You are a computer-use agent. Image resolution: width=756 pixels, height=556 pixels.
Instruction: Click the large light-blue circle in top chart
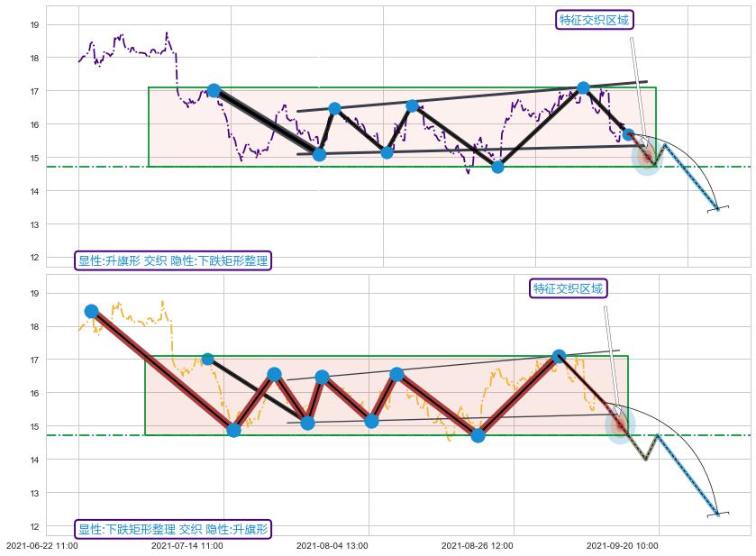646,159
